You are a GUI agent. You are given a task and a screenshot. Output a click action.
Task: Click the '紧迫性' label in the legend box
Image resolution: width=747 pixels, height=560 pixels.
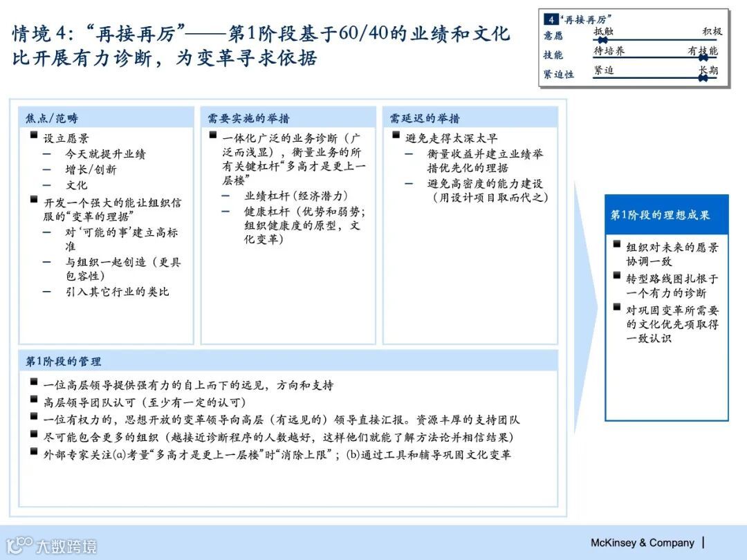[559, 74]
